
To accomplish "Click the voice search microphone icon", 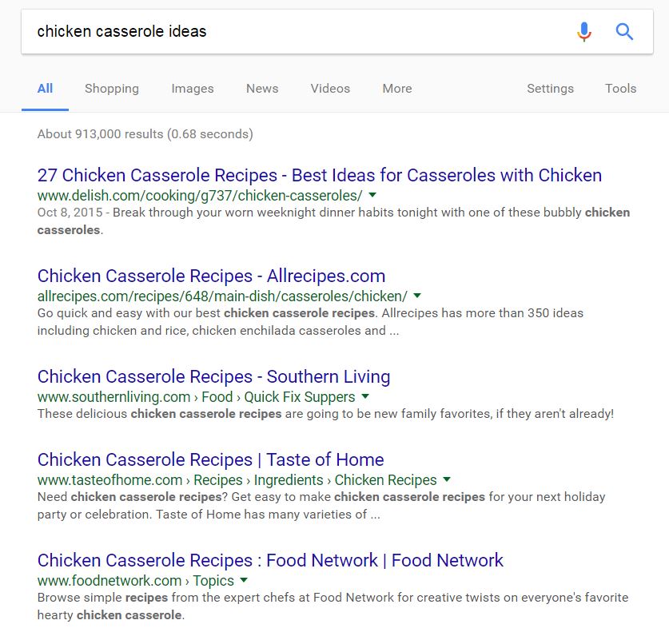I will pyautogui.click(x=584, y=31).
